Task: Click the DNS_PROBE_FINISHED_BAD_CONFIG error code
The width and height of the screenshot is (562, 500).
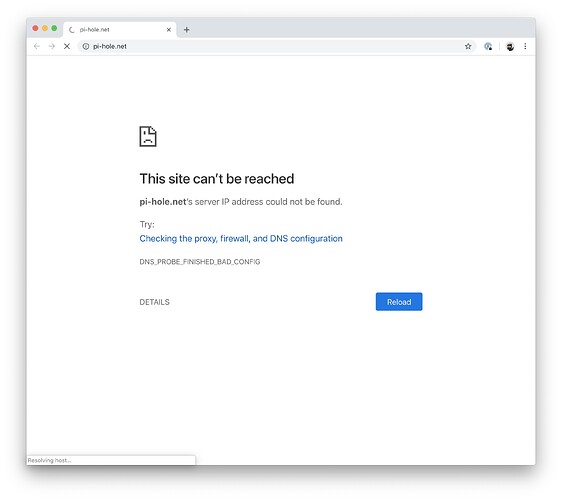Action: pyautogui.click(x=200, y=262)
